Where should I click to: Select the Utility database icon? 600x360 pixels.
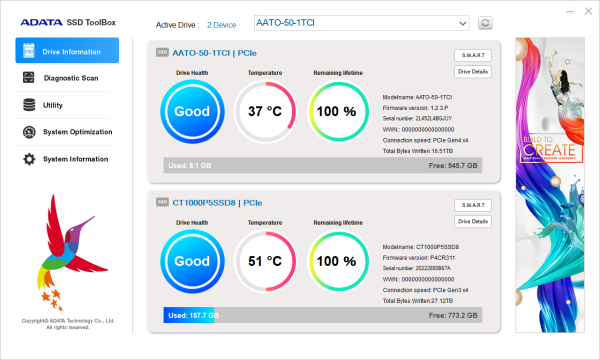tap(29, 105)
